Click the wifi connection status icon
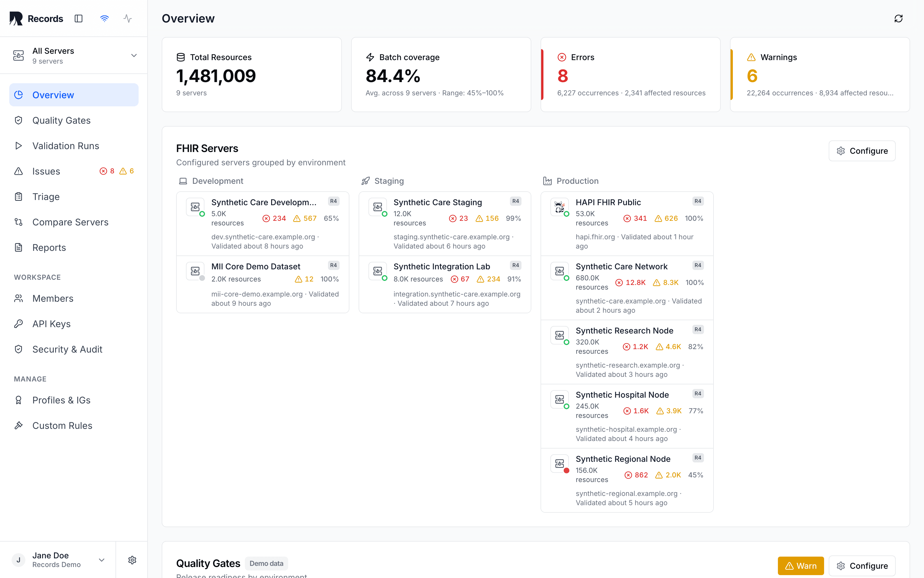Screen dimensions: 924x578 tap(104, 18)
